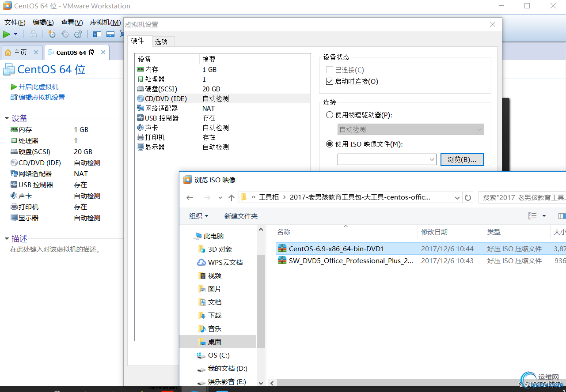
Task: Toggle the thumbnail bar view icon
Action: pos(110,34)
